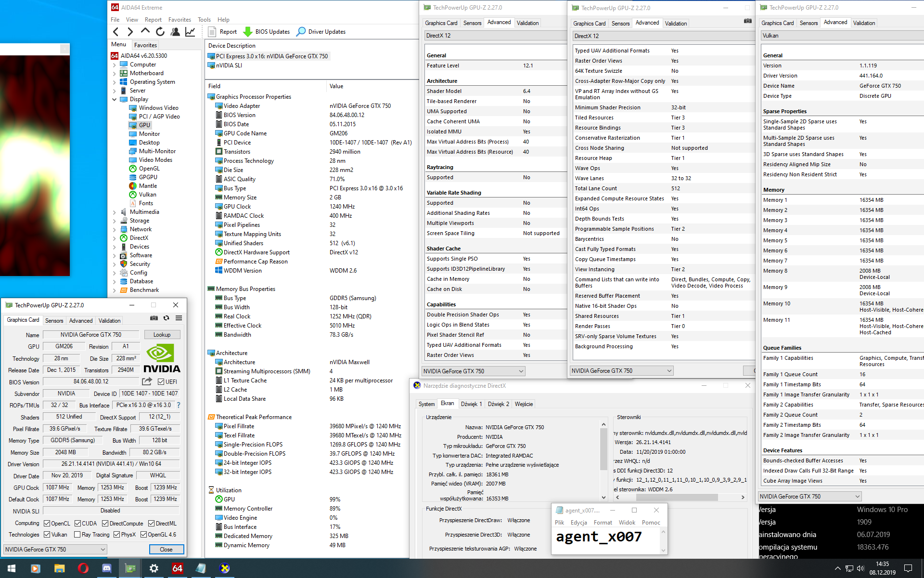Open GPU dropdown in Vulkan Advanced window

point(810,497)
